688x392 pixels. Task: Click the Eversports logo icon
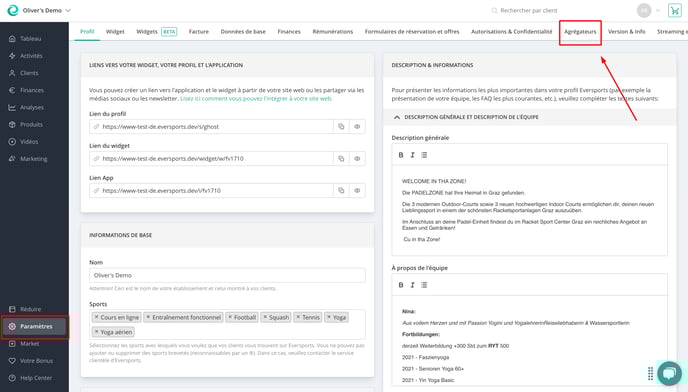point(13,10)
